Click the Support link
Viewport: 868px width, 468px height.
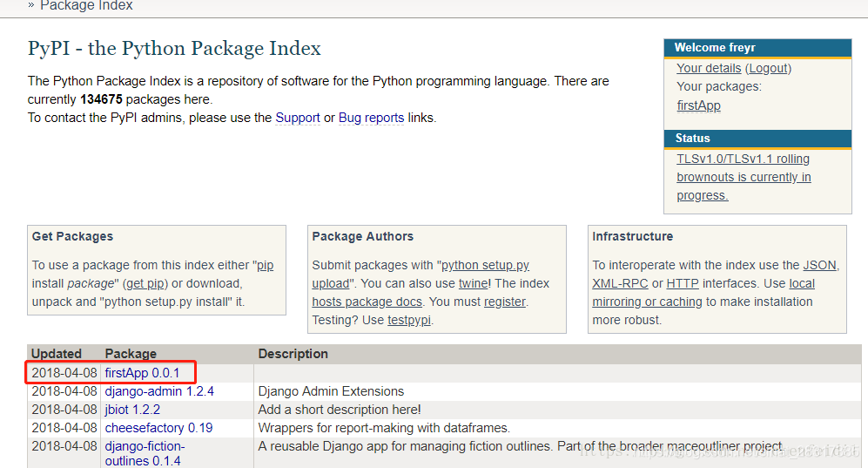tap(298, 118)
